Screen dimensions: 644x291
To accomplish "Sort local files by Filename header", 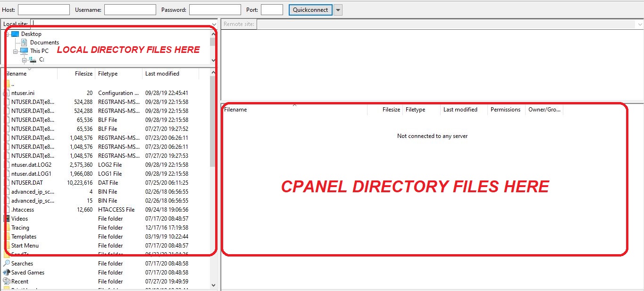I will pyautogui.click(x=29, y=74).
